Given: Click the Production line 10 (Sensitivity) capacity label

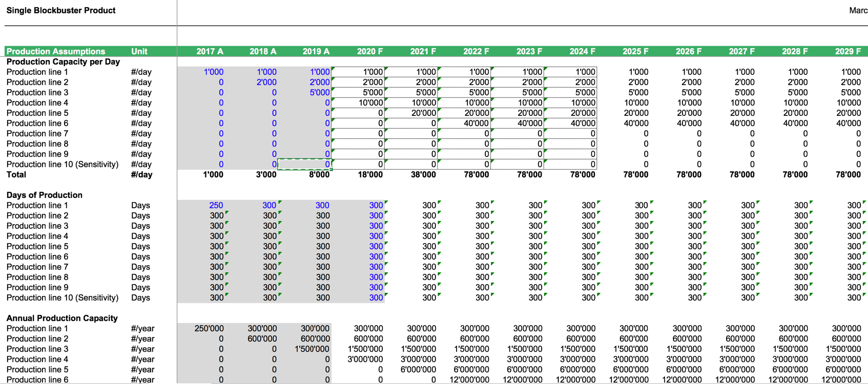Looking at the screenshot, I should click(62, 164).
